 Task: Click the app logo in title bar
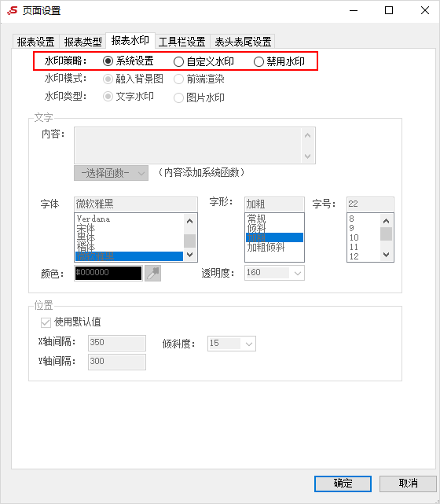pos(13,10)
